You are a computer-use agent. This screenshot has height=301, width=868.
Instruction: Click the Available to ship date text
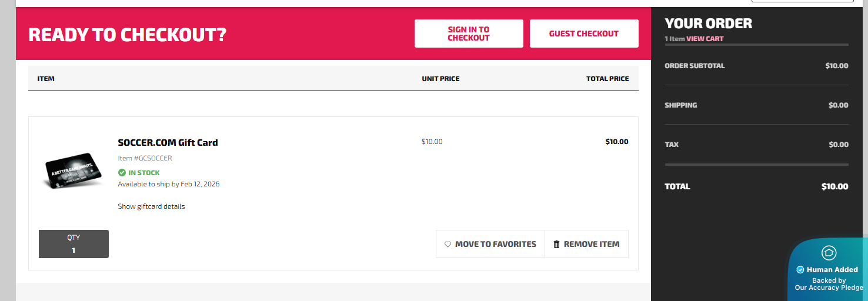click(x=169, y=184)
